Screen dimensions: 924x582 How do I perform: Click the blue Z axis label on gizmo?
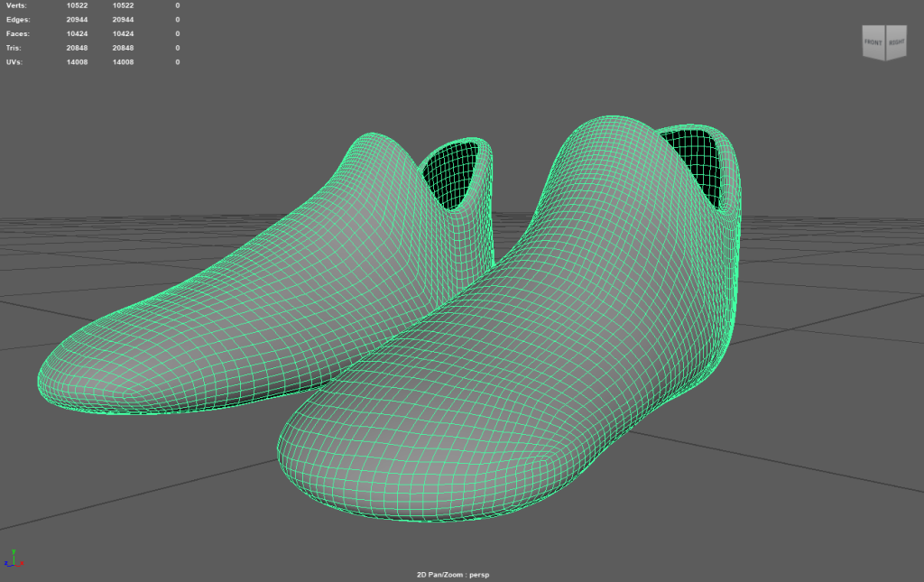click(5, 563)
